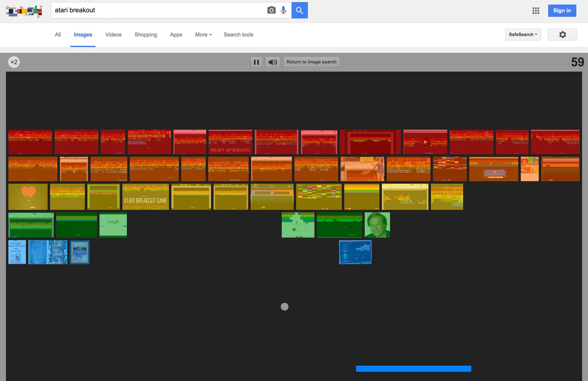588x381 pixels.
Task: Open the Google apps grid icon
Action: click(536, 11)
